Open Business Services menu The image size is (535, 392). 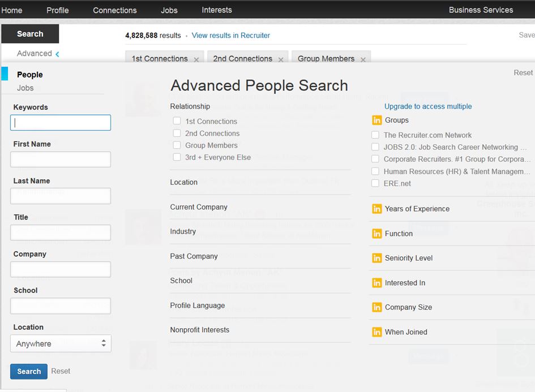(481, 10)
